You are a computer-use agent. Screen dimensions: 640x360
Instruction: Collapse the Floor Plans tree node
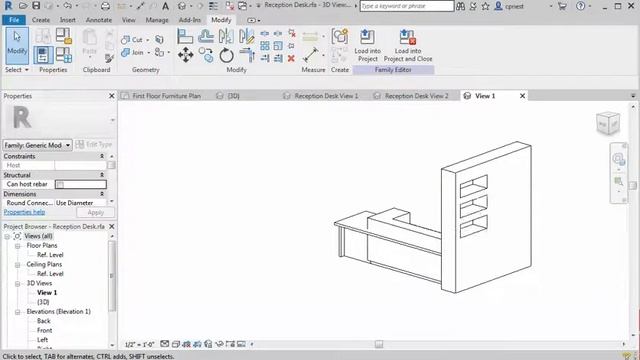(x=18, y=246)
